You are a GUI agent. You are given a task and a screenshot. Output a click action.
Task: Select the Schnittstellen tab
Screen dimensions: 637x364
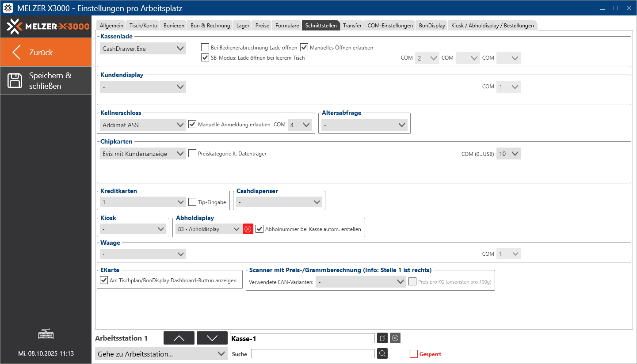coord(321,26)
